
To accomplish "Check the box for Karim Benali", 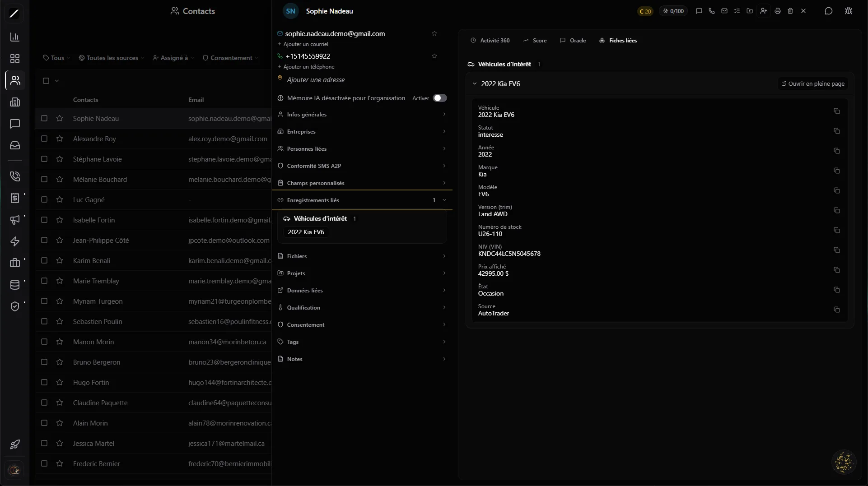I will [44, 260].
